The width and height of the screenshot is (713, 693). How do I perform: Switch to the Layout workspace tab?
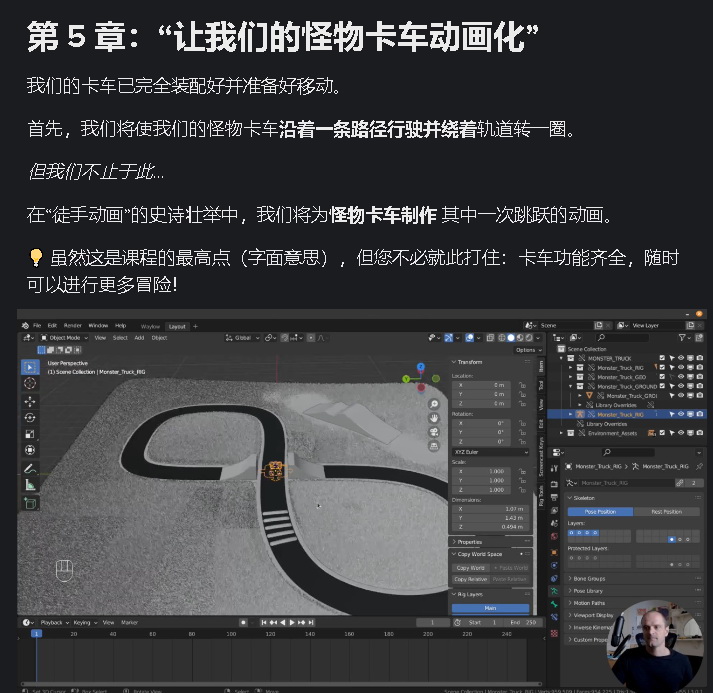(x=177, y=326)
